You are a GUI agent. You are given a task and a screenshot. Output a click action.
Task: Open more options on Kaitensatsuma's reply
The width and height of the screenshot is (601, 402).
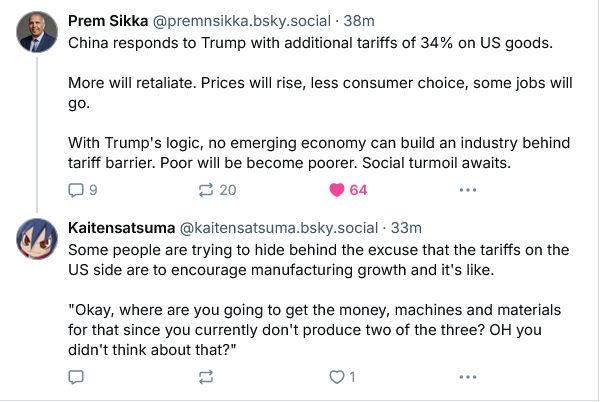pos(468,377)
